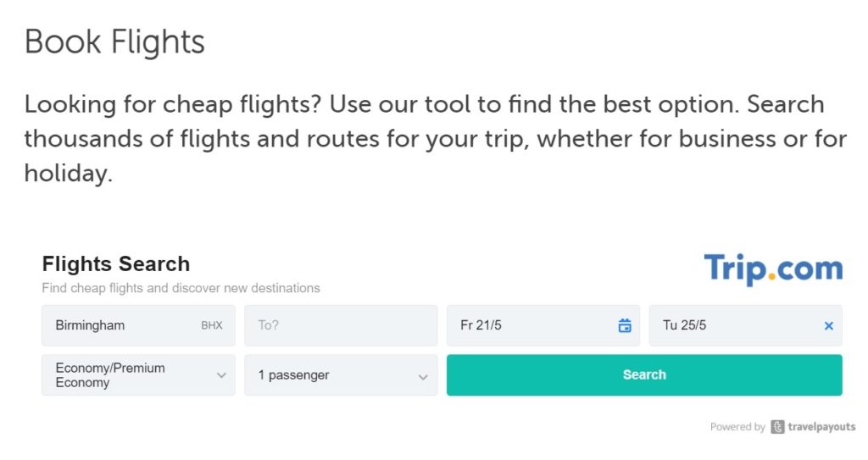Click the Birmingham origin field

pos(138,325)
